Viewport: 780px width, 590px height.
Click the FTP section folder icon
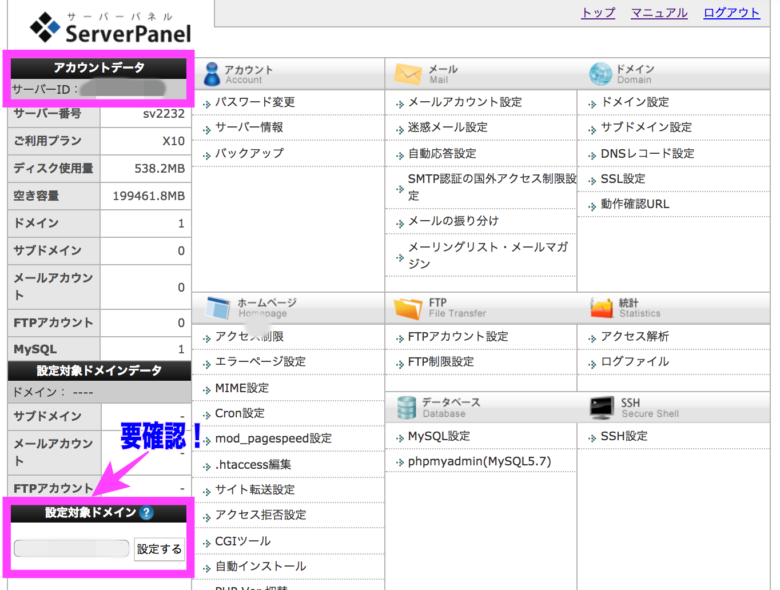pyautogui.click(x=407, y=308)
